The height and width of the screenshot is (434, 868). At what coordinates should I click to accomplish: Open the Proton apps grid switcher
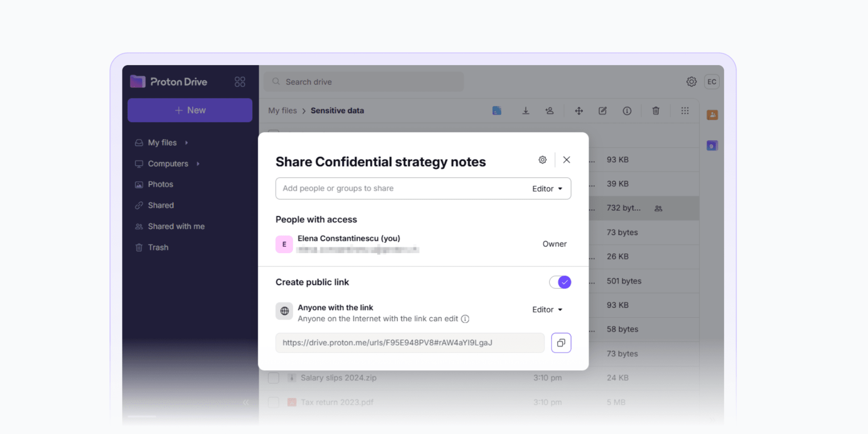[240, 82]
